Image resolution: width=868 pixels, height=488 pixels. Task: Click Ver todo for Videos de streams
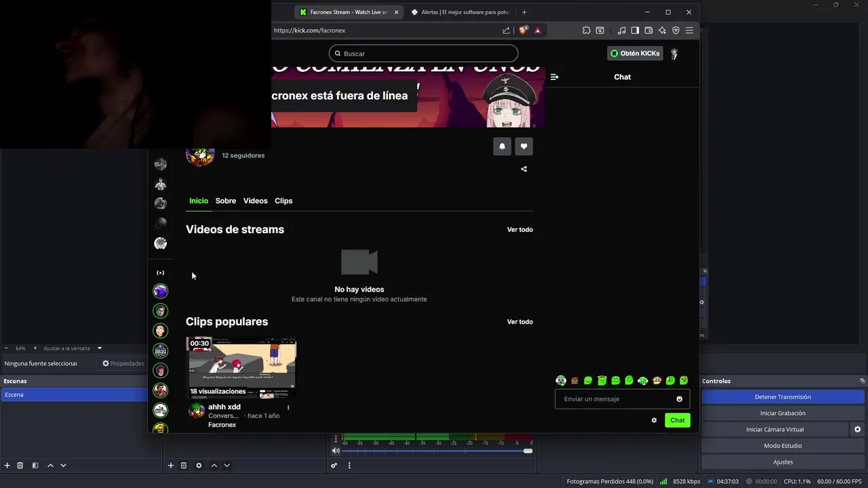pyautogui.click(x=520, y=230)
